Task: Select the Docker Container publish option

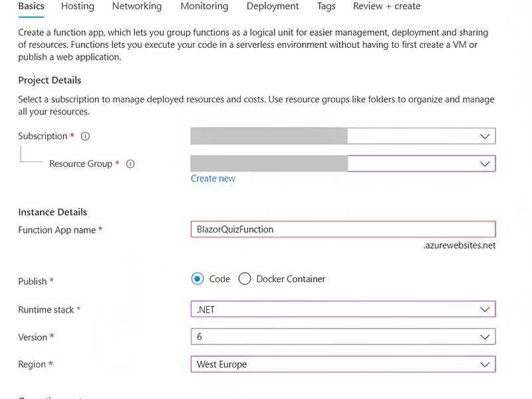Action: pos(245,279)
